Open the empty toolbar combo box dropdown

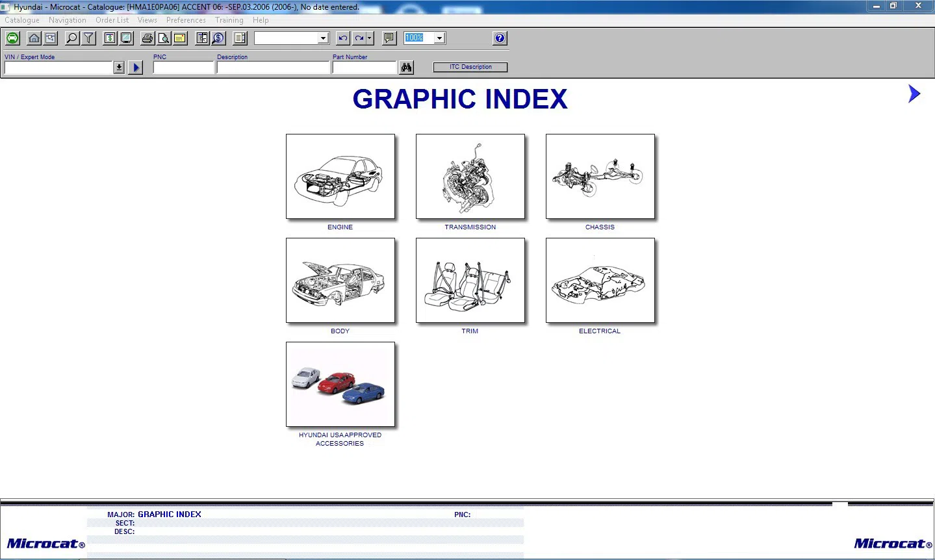coord(324,38)
